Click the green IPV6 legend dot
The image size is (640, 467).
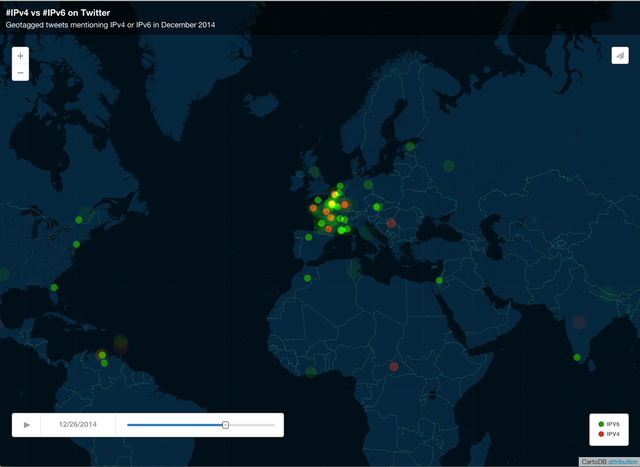tap(601, 424)
